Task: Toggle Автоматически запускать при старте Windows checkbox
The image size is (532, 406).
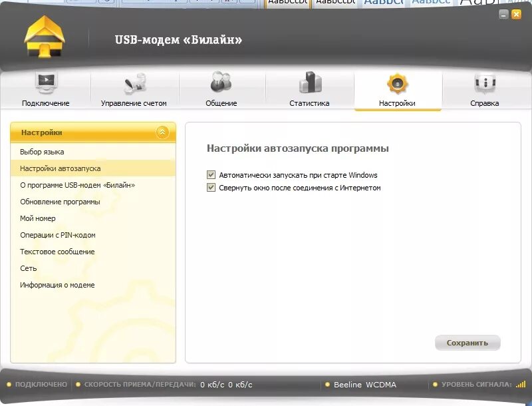Action: [211, 175]
